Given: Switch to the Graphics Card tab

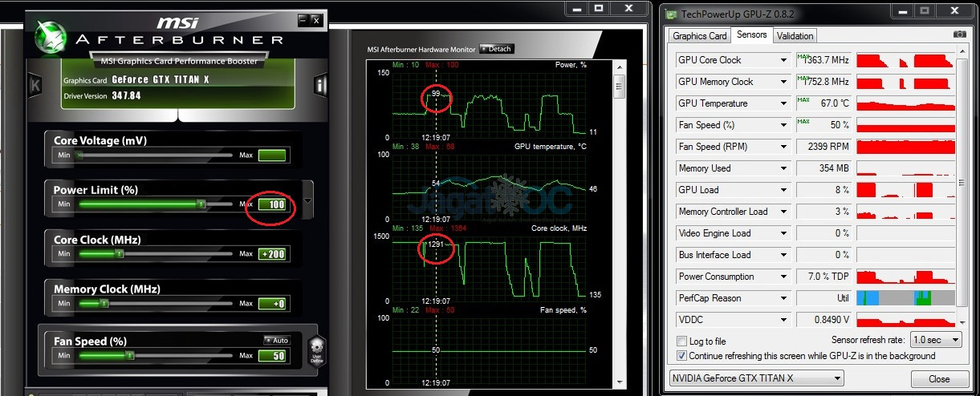Looking at the screenshot, I should 700,35.
